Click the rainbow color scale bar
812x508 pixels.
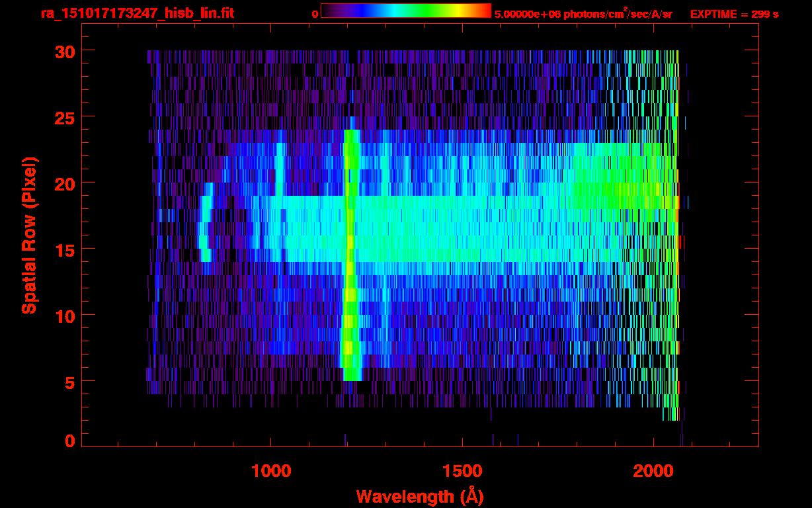(406, 11)
